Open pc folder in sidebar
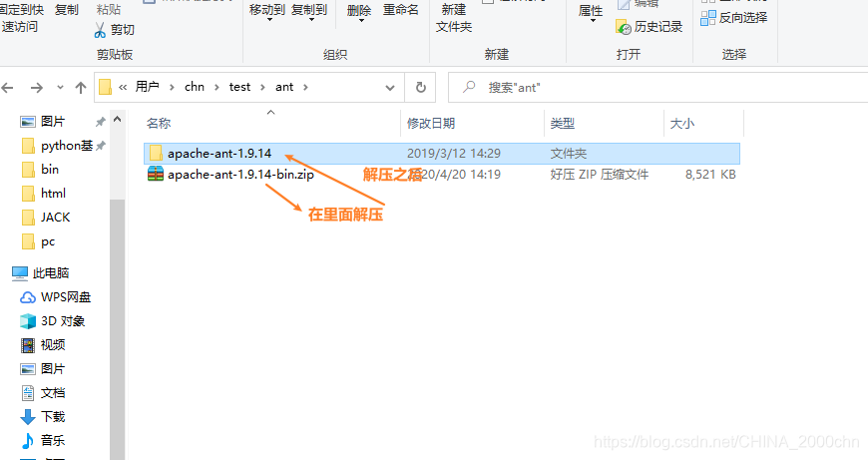 coord(48,241)
